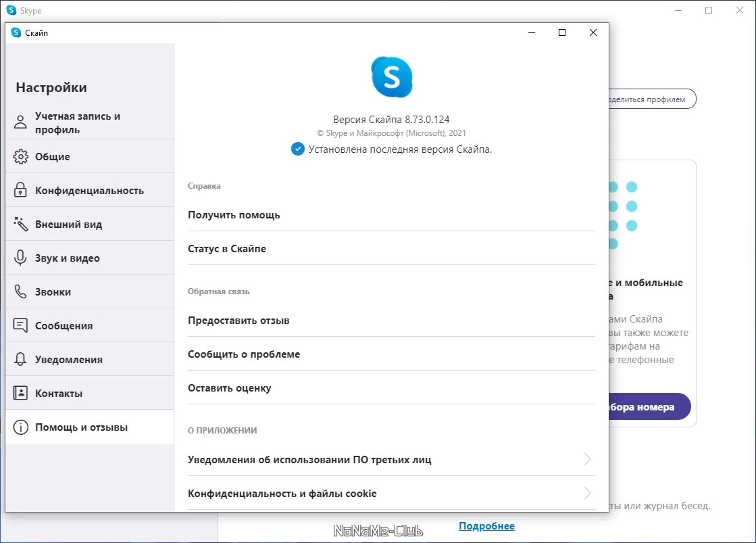Select the Сообщения settings tab
This screenshot has width=756, height=543.
coord(90,325)
